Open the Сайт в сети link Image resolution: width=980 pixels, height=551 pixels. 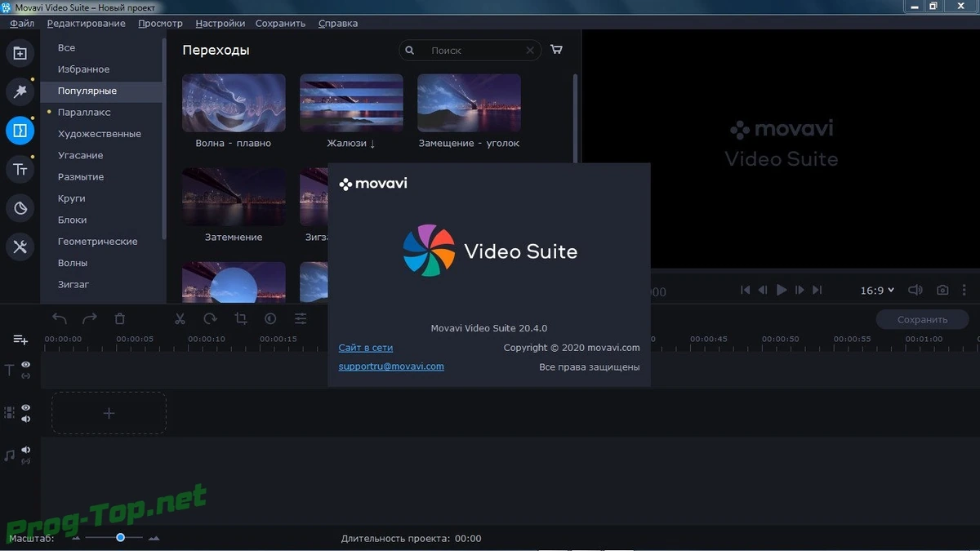click(366, 348)
